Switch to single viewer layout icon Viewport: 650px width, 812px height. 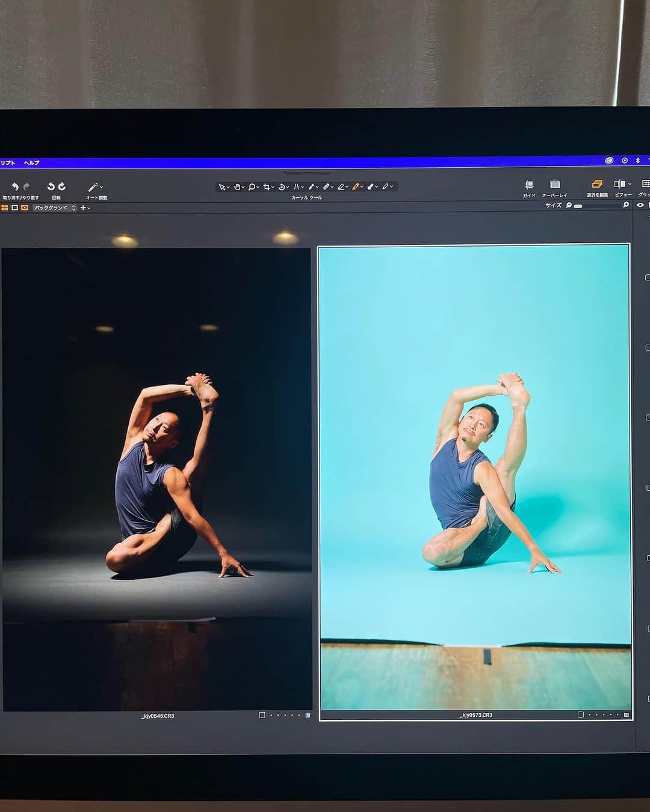15,208
